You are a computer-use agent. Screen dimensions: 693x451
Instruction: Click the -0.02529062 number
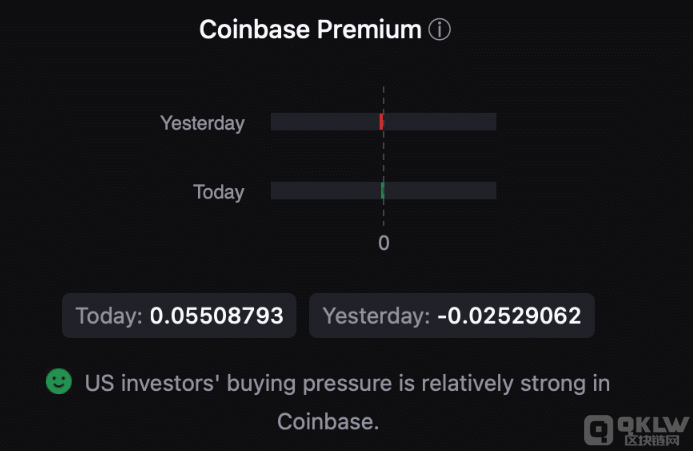(x=509, y=316)
